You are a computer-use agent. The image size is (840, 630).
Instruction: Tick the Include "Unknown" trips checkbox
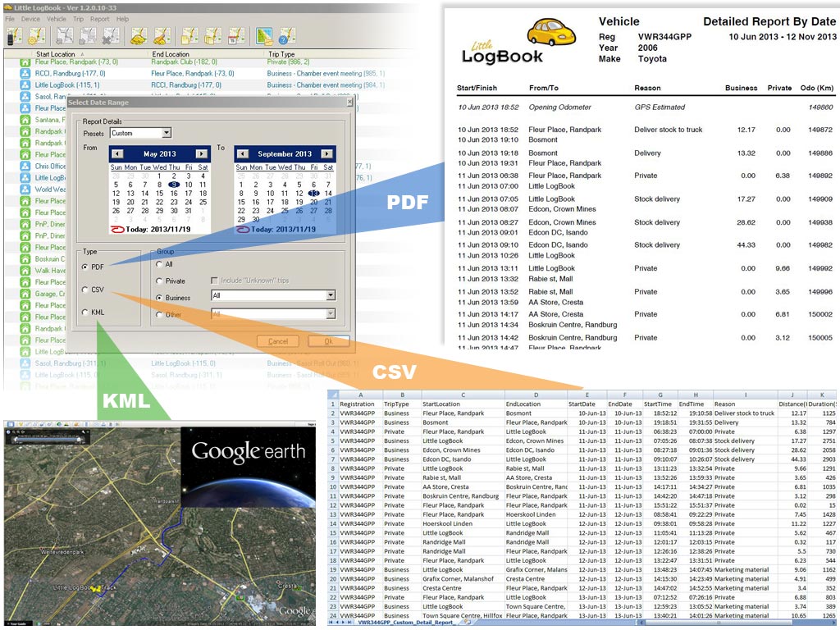point(214,281)
